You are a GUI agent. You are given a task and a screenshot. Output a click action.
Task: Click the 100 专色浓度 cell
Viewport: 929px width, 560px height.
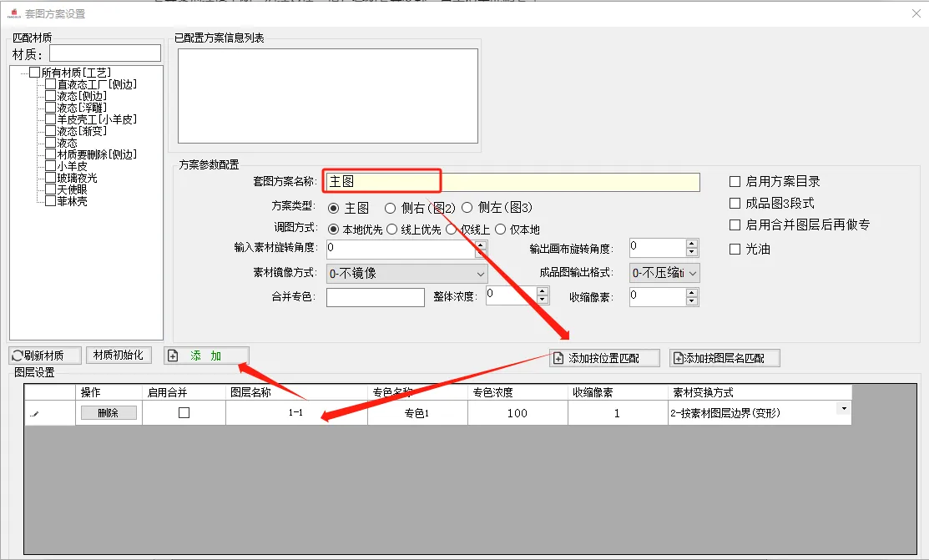click(518, 413)
